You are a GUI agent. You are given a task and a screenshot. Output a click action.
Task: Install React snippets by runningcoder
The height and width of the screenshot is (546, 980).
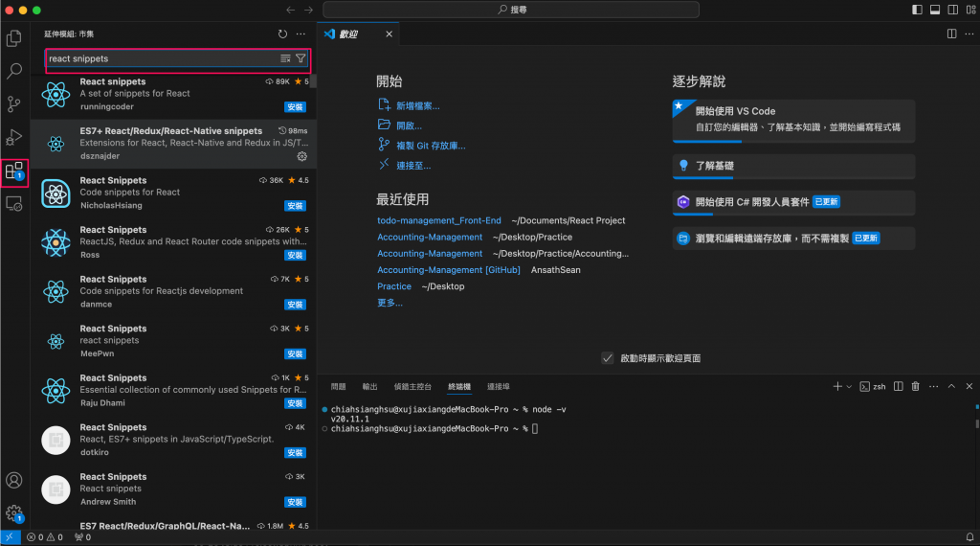(x=295, y=107)
